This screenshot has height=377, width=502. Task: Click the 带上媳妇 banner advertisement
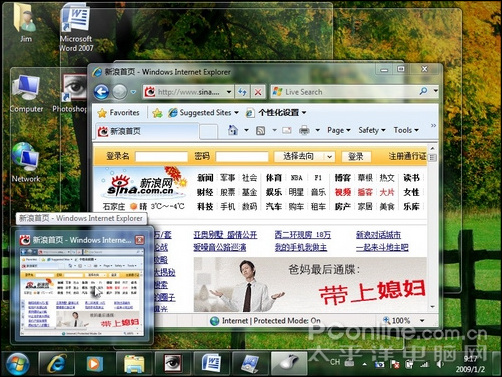(310, 285)
